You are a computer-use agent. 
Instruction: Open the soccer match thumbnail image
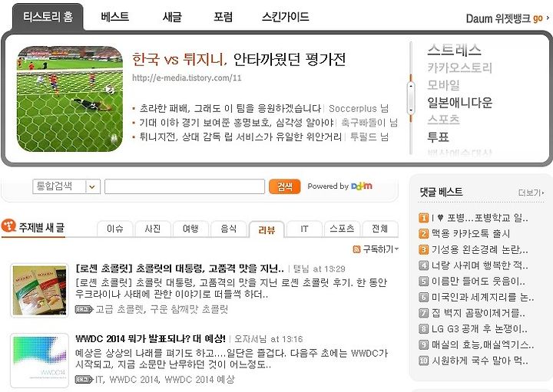pos(70,99)
